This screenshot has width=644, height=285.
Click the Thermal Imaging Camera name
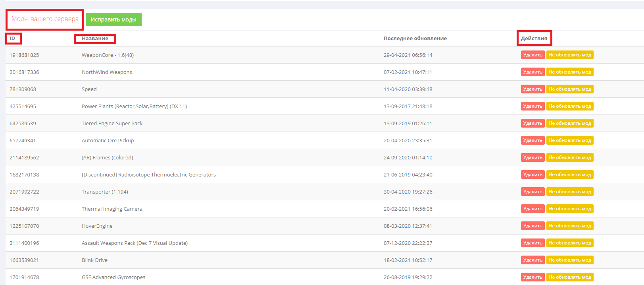point(112,209)
